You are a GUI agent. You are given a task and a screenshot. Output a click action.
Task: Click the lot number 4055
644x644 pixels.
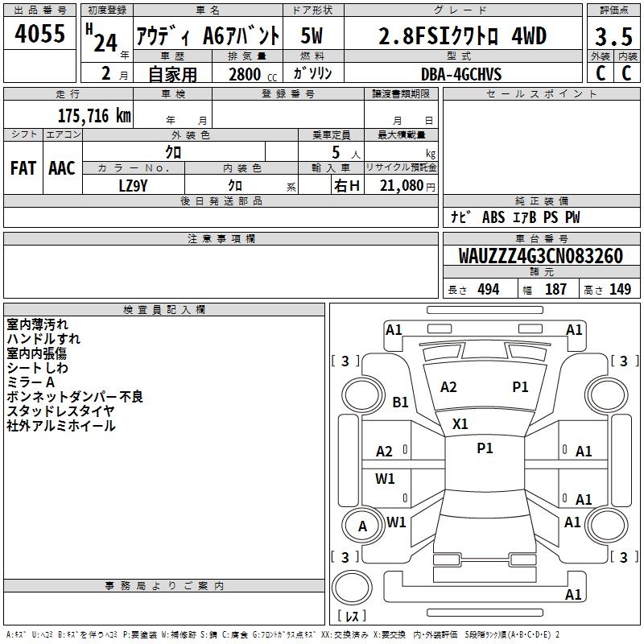tap(40, 35)
